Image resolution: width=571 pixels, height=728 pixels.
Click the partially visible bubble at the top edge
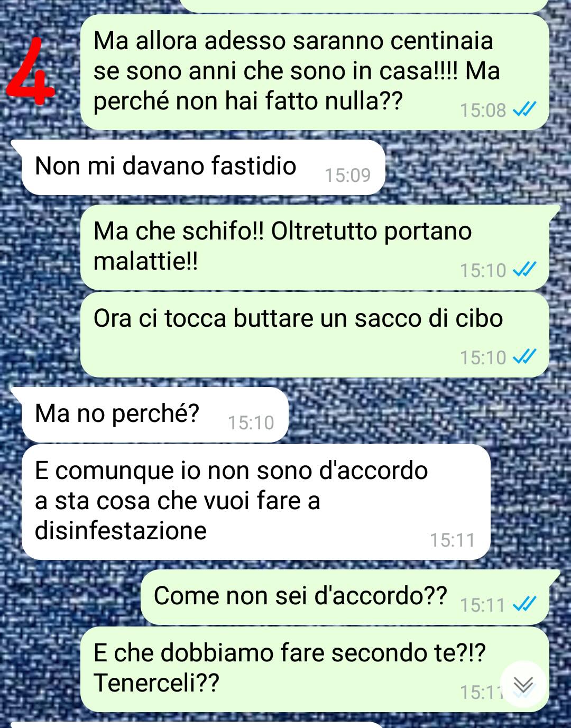(365, 5)
